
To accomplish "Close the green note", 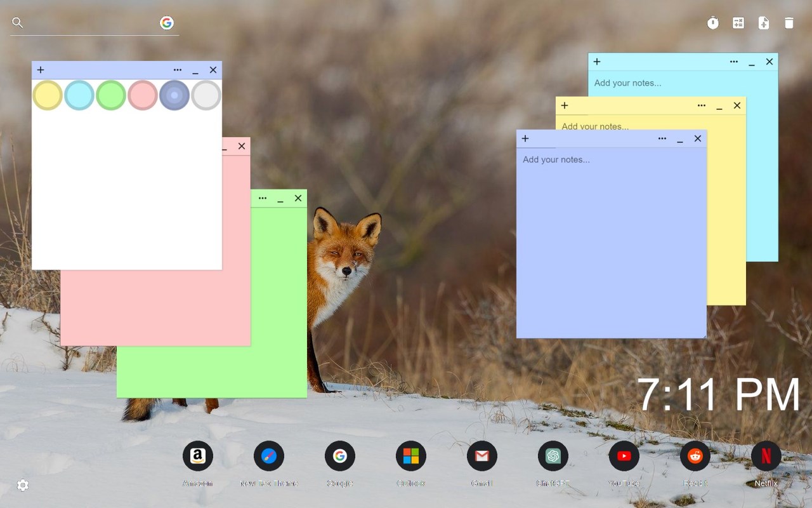I will [x=298, y=198].
